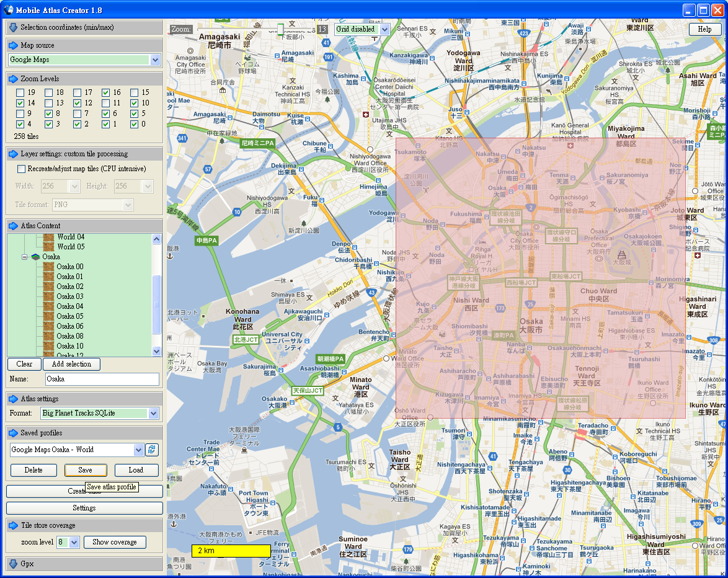Collapse the Map source panel arrow
This screenshot has width=728, height=578.
coord(13,45)
